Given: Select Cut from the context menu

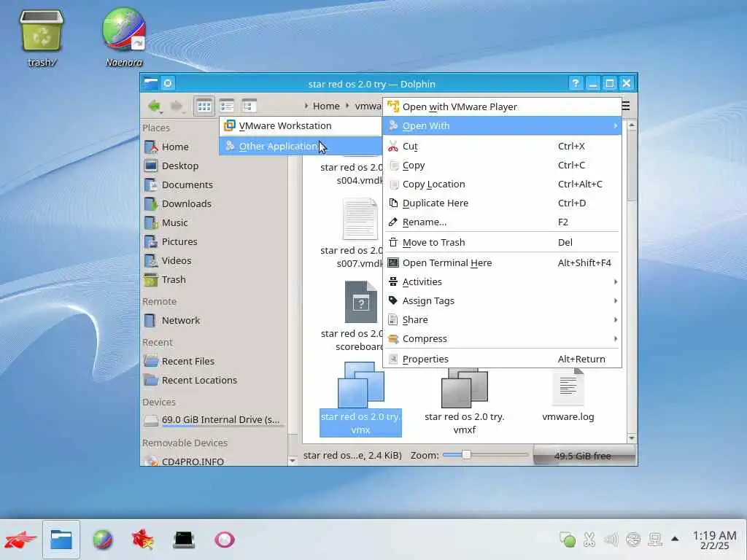Looking at the screenshot, I should 502,146.
